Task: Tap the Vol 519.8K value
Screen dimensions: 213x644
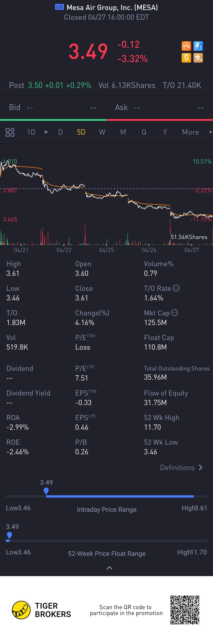Action: [17, 347]
